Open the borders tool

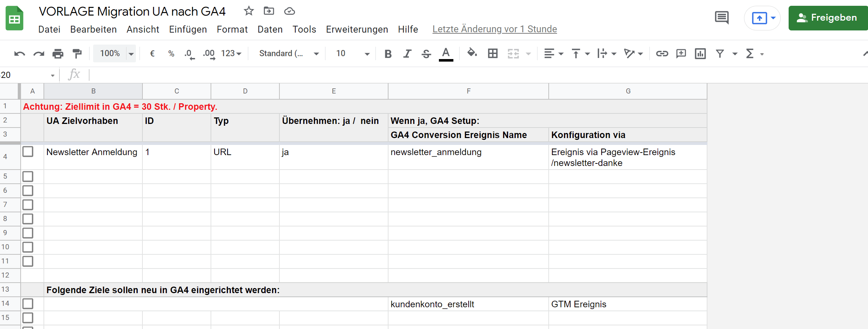click(493, 54)
